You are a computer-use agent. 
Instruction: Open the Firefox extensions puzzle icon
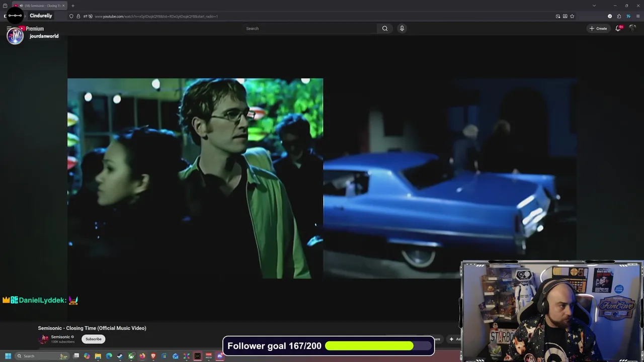[x=619, y=16]
